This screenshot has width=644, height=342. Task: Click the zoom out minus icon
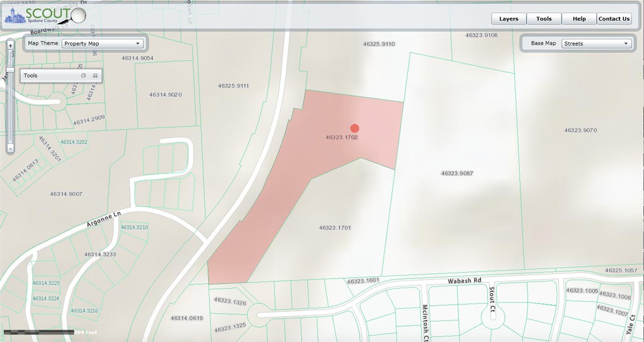point(11,149)
